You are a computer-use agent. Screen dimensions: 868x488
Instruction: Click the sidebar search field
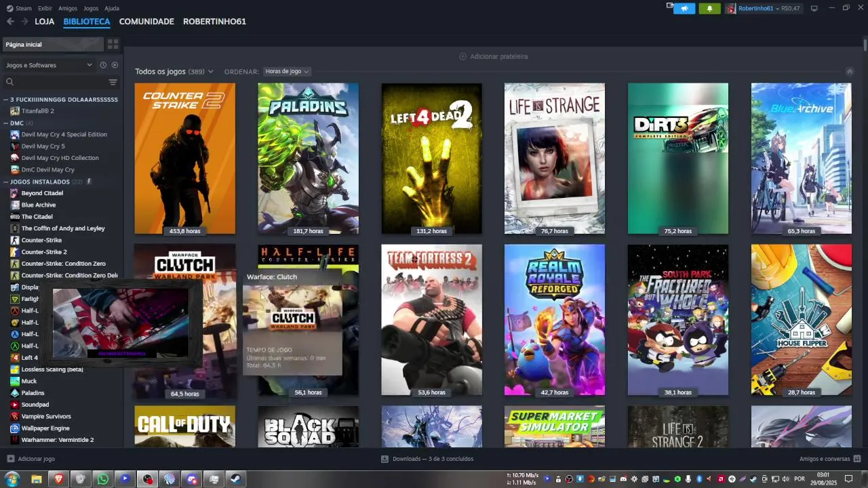tap(58, 82)
